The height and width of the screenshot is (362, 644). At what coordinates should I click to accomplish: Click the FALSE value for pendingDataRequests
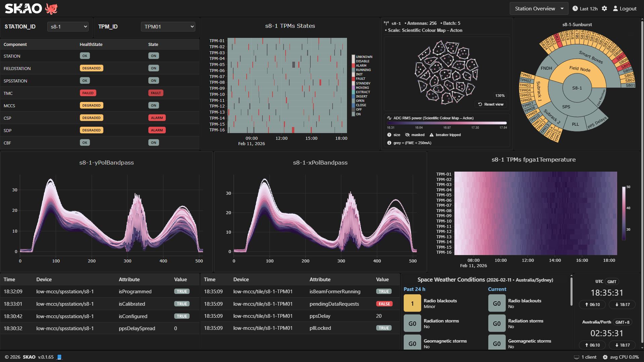pos(384,304)
